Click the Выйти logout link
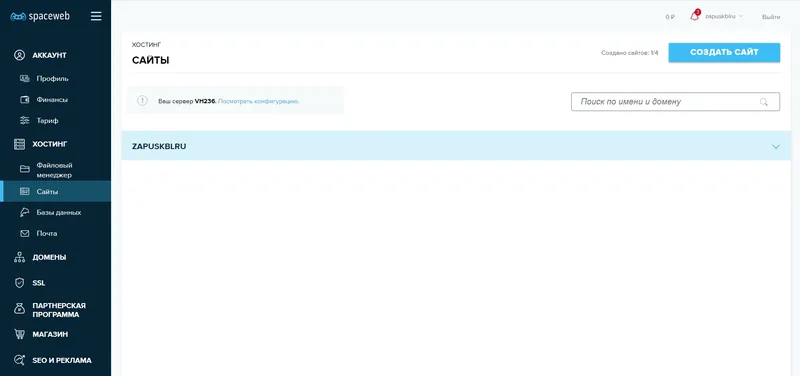 point(770,17)
